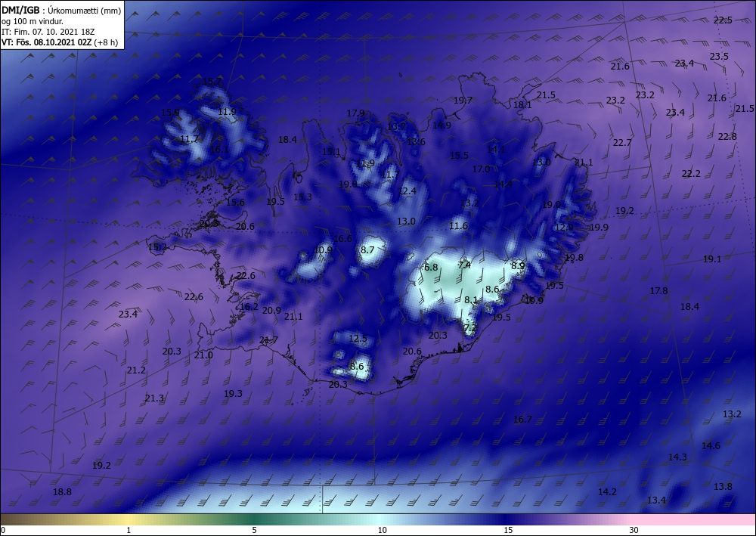This screenshot has height=536, width=756.
Task: Choose the 19.1 number on the map
Action: (712, 259)
